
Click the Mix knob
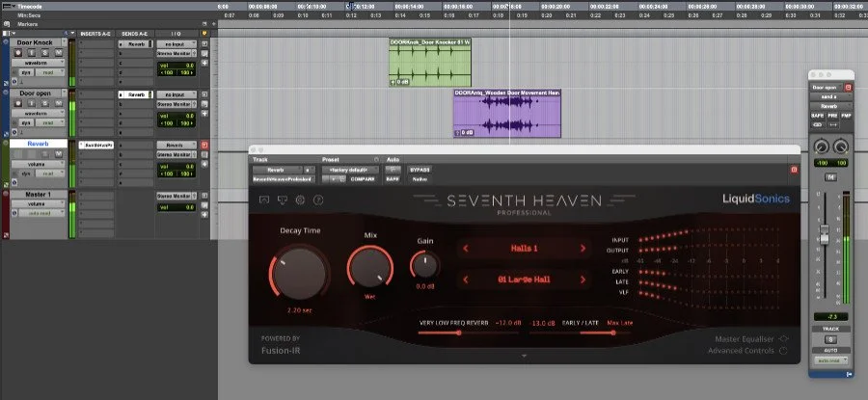tap(370, 267)
